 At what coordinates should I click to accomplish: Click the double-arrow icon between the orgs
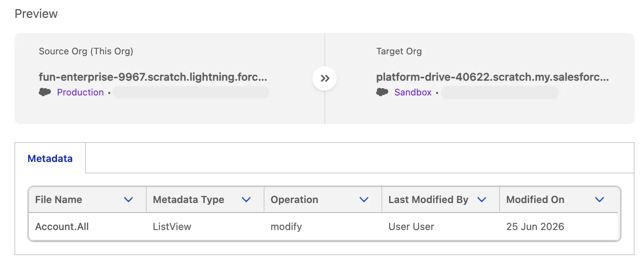(324, 78)
